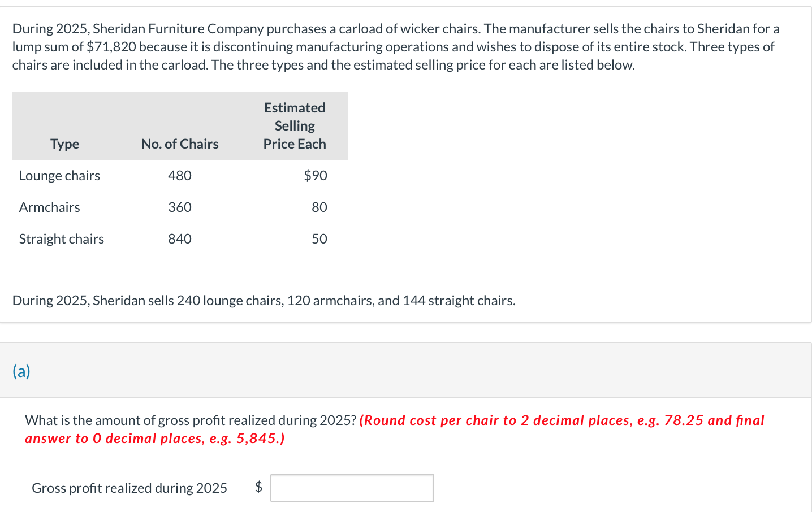812x512 pixels.
Task: Select the 360 quantity value
Action: click(x=179, y=207)
